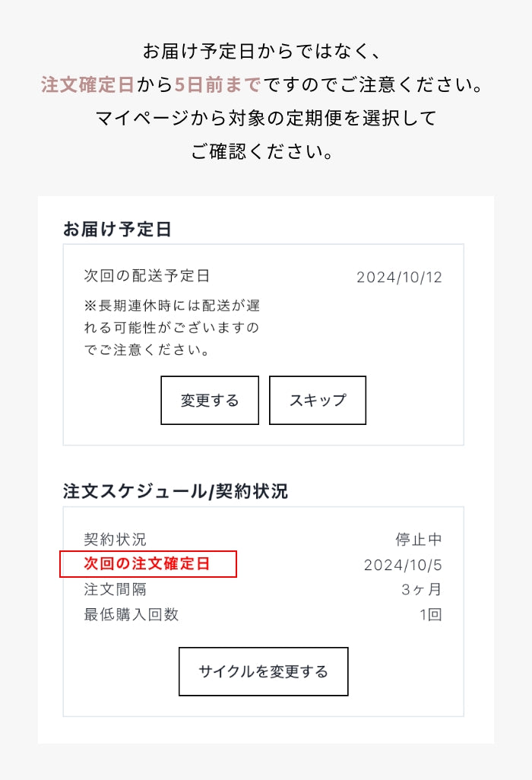Select the 注文スケジュール/契約状況 heading

(176, 491)
